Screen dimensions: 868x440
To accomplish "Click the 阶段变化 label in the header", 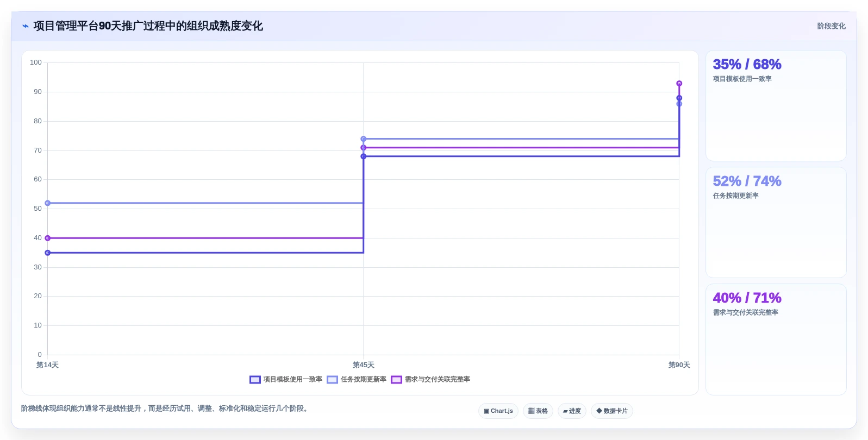I will tap(831, 26).
